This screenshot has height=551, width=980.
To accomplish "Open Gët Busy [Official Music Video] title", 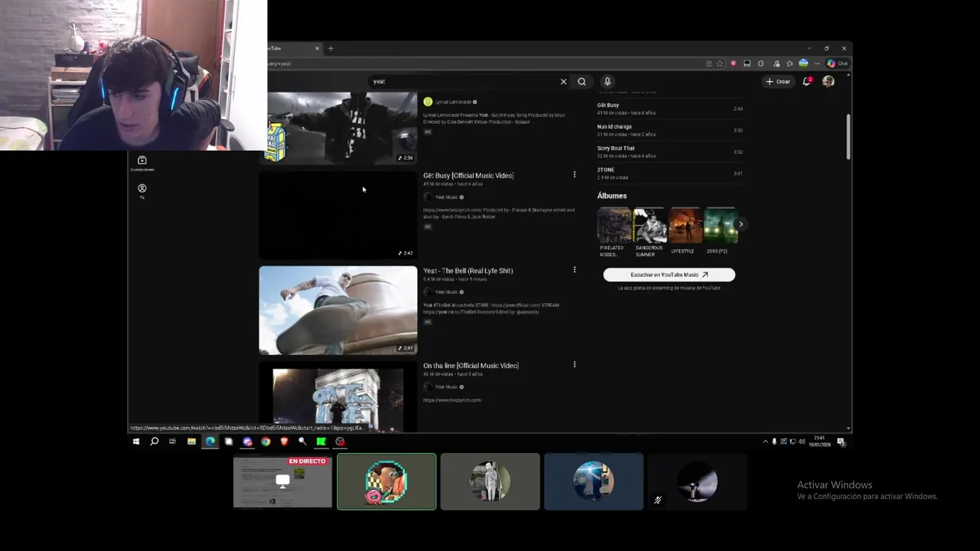I will click(469, 175).
